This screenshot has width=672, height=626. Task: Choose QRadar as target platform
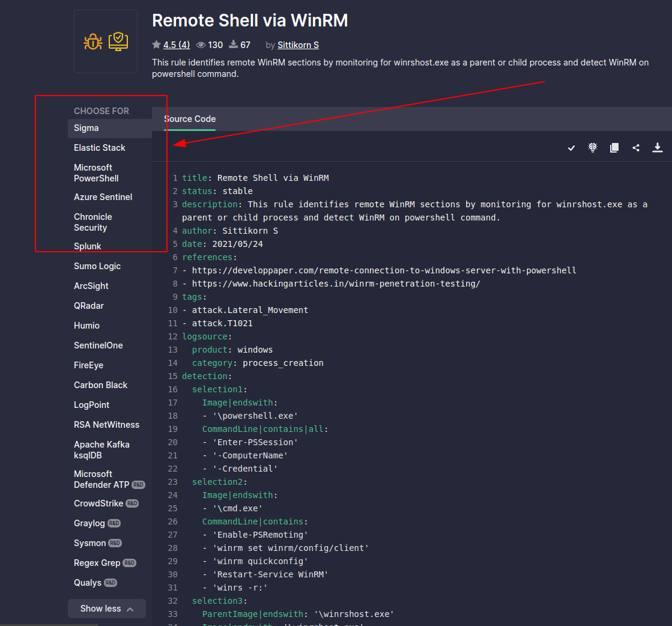pyautogui.click(x=89, y=306)
